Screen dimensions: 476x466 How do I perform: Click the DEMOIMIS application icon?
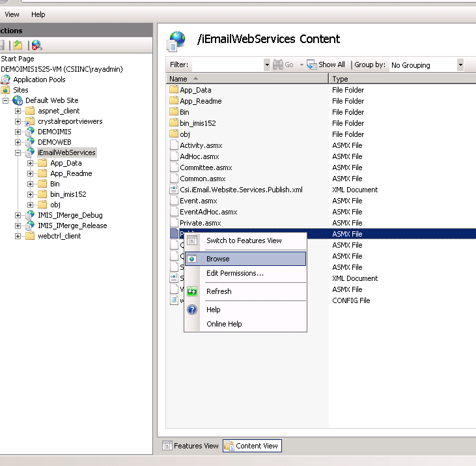[x=30, y=132]
